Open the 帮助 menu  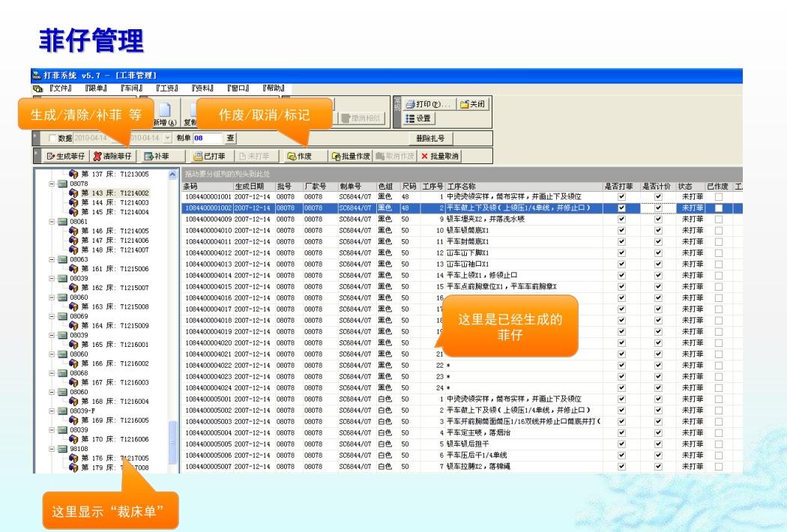pyautogui.click(x=274, y=88)
